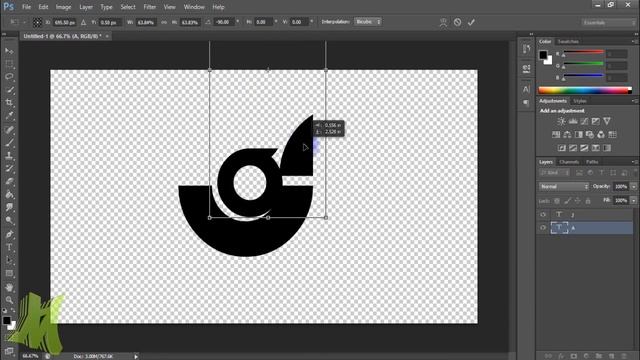This screenshot has height=360, width=640.
Task: Switch to the Paths tab
Action: 592,162
